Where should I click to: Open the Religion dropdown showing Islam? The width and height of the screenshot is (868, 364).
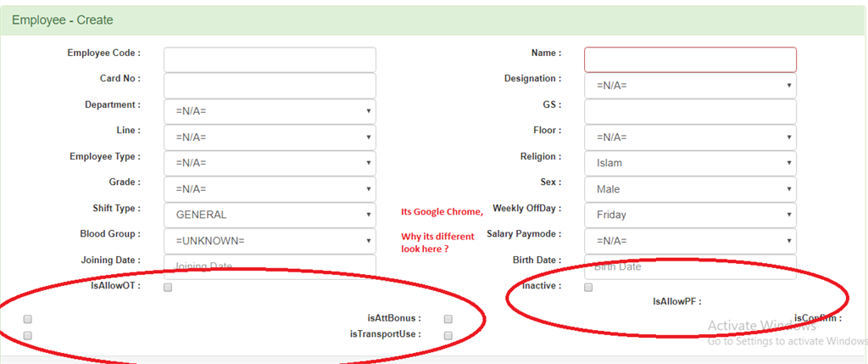[x=690, y=163]
